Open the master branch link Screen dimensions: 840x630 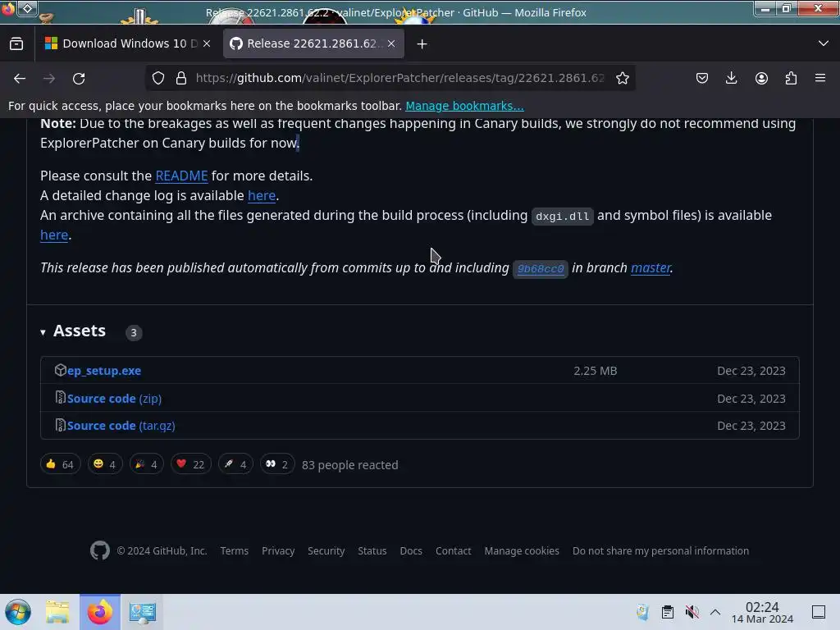click(x=651, y=267)
